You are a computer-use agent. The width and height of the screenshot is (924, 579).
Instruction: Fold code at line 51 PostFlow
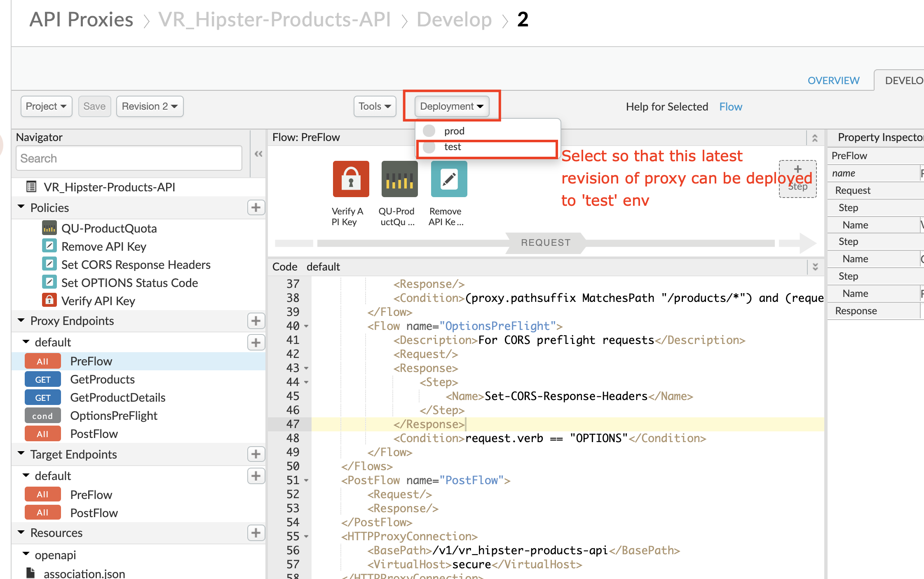point(306,480)
